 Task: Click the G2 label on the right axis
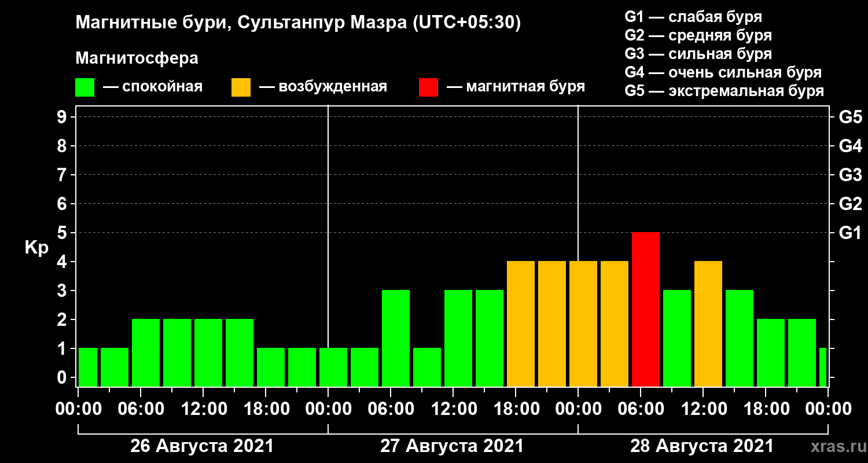click(x=850, y=204)
